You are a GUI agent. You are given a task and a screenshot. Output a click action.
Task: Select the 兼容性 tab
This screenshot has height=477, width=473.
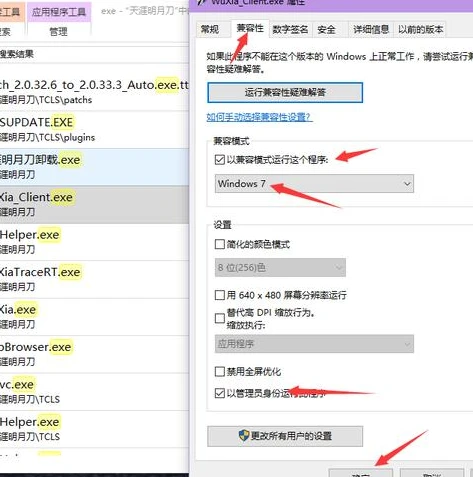coord(250,28)
